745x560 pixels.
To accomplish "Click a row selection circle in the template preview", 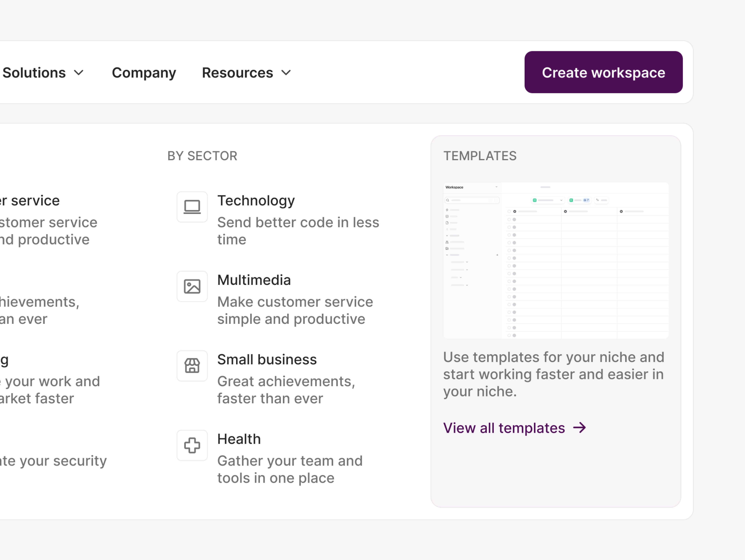I will [x=509, y=220].
